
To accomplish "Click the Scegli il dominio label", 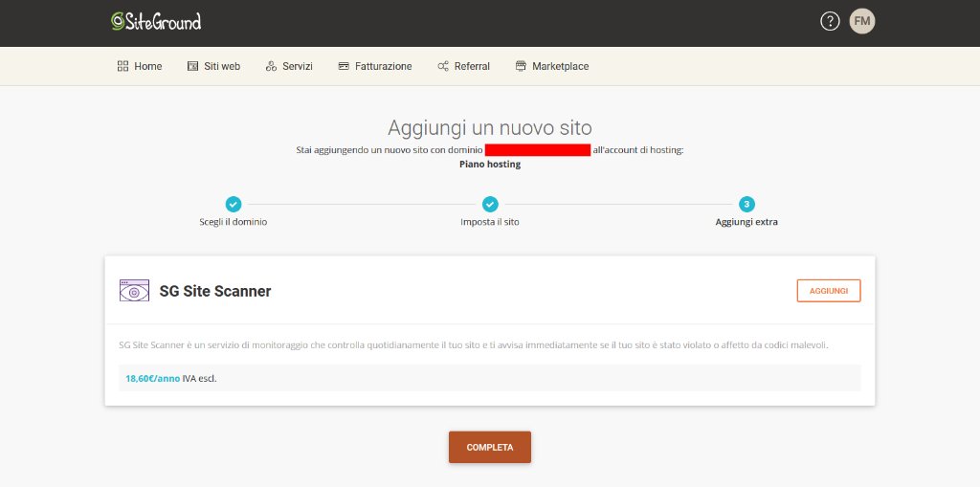I will (x=234, y=222).
